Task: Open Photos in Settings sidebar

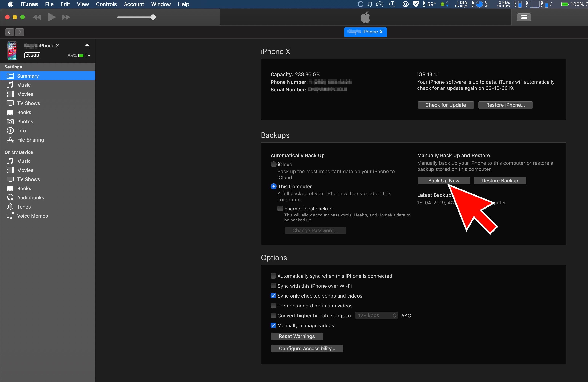Action: (x=25, y=121)
